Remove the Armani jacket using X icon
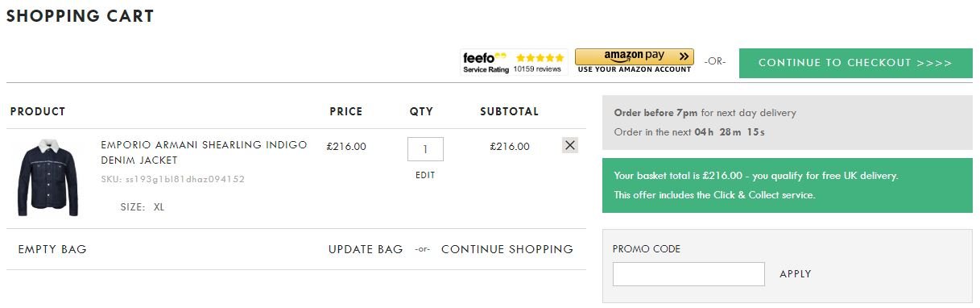Image resolution: width=980 pixels, height=308 pixels. point(570,145)
